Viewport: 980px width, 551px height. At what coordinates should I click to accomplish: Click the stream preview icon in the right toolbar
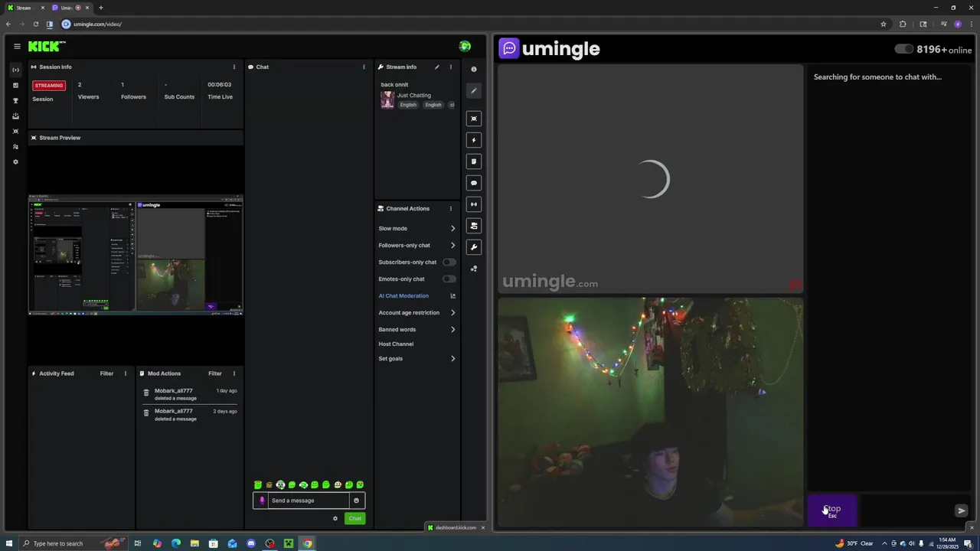[x=474, y=119]
